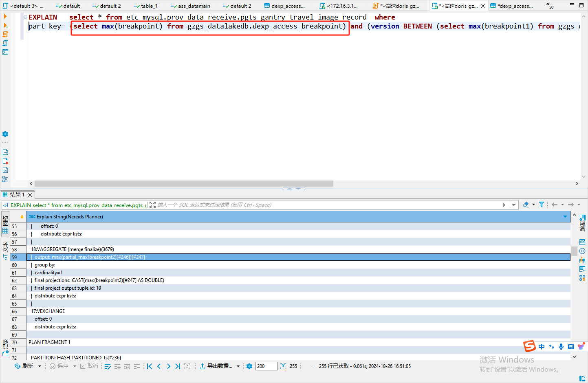The height and width of the screenshot is (383, 588).
Task: Click the Explain String(Nereids Planner) column header
Action: pos(298,217)
